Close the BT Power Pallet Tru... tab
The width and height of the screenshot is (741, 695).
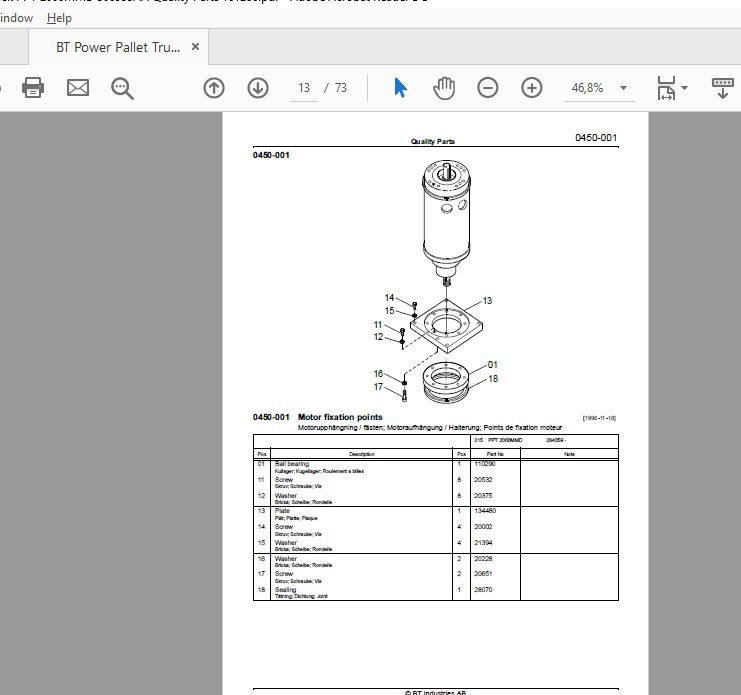[x=195, y=47]
